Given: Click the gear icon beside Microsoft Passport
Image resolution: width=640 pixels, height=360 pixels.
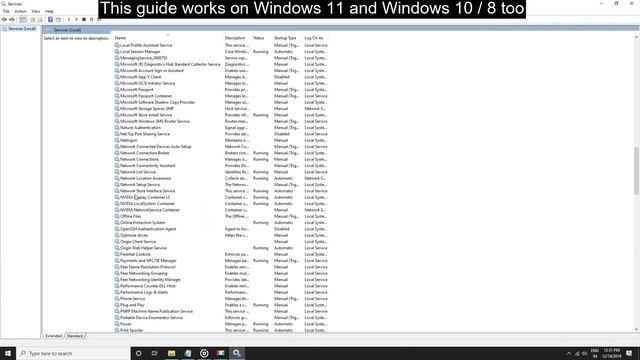Looking at the screenshot, I should coord(117,89).
